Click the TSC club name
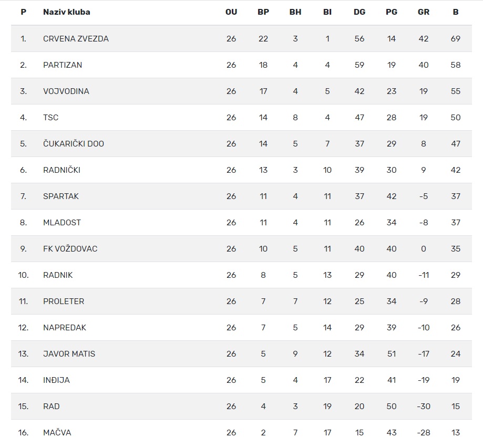Viewport: 483px width, 448px height. tap(51, 118)
